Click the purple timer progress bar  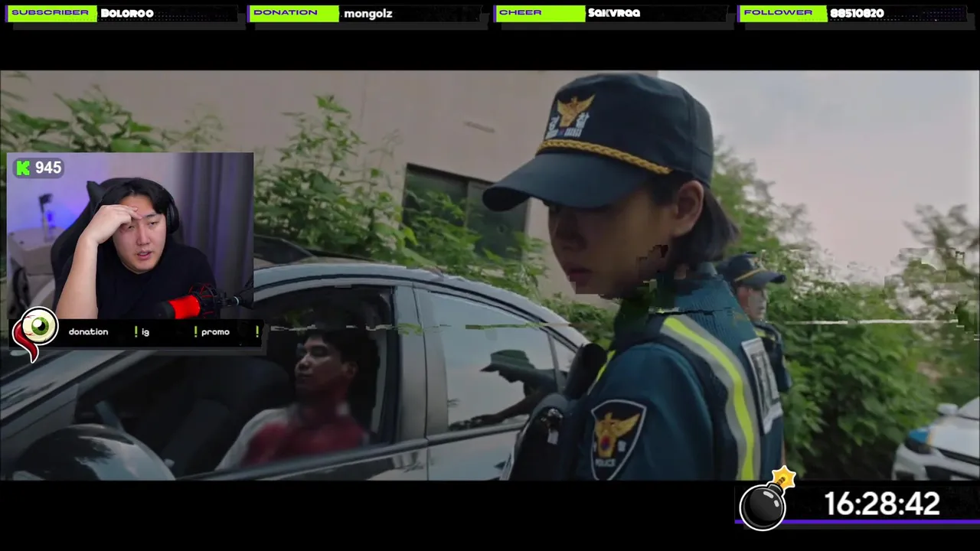click(x=857, y=523)
